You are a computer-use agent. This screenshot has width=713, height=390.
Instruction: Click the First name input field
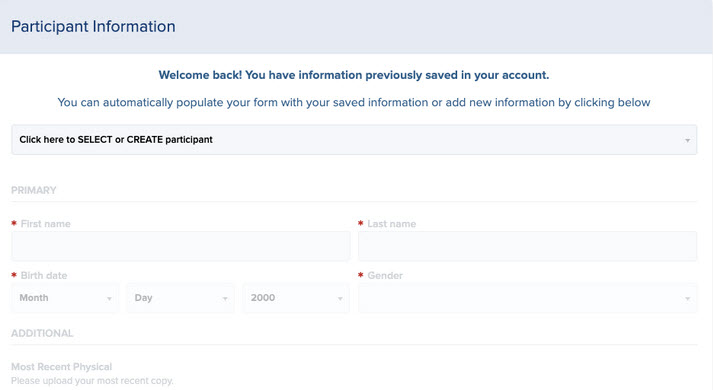click(x=181, y=246)
